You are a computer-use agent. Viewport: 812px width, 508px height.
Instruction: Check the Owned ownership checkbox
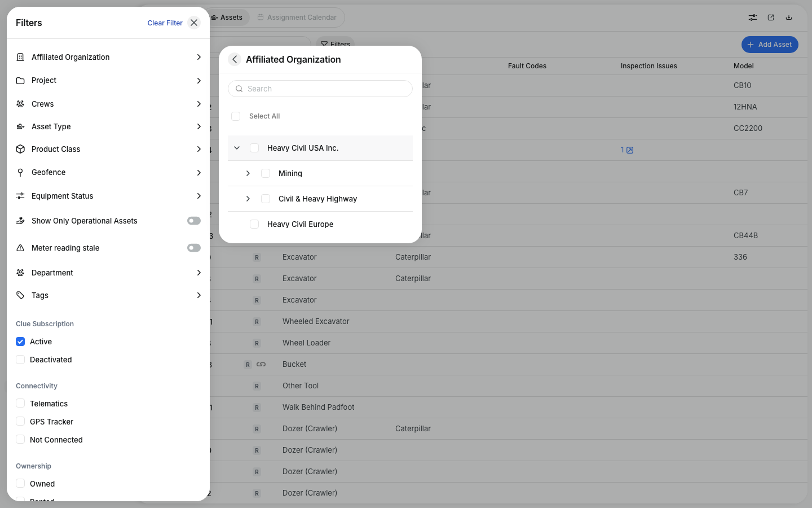point(20,484)
